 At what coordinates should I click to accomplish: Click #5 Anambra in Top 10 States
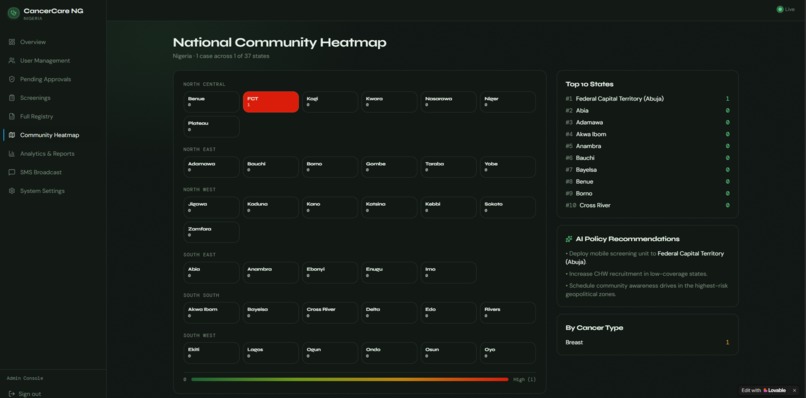(x=647, y=146)
